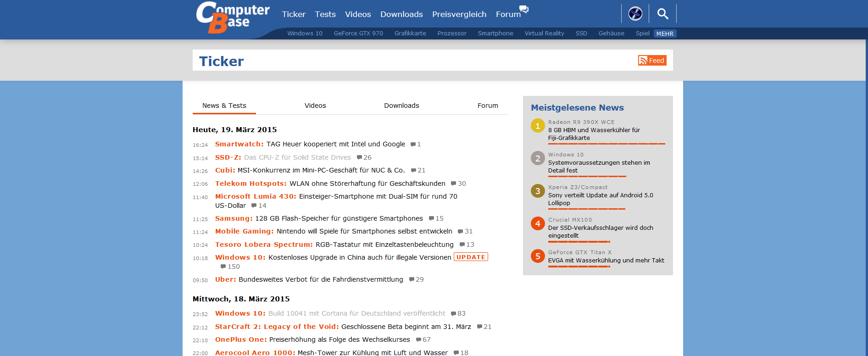The image size is (868, 356).
Task: Click popularity bar under Radeon R9 390X item
Action: (x=606, y=144)
